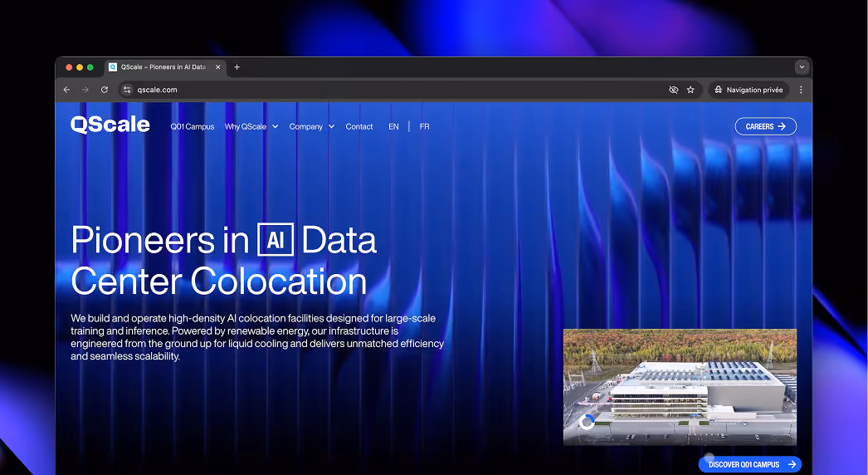Reload the qscale.com page

point(104,90)
